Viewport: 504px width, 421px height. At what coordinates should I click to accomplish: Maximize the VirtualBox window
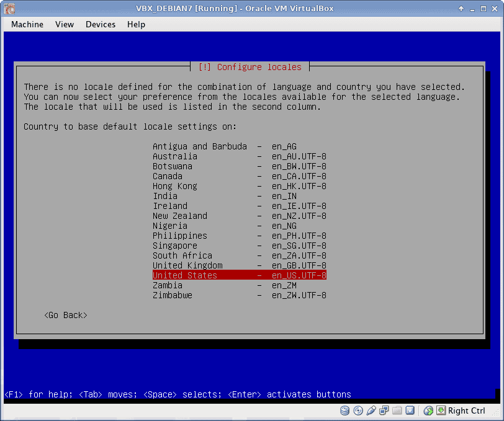(483, 9)
